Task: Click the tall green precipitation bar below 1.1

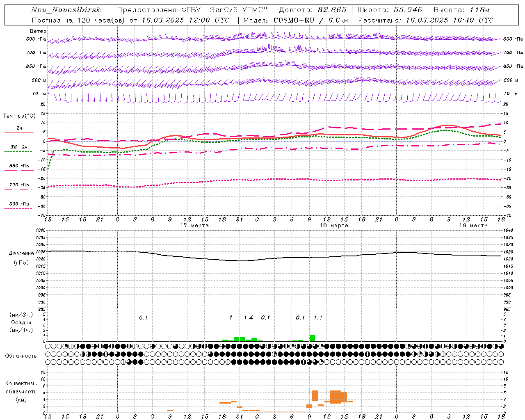Action: [312, 338]
